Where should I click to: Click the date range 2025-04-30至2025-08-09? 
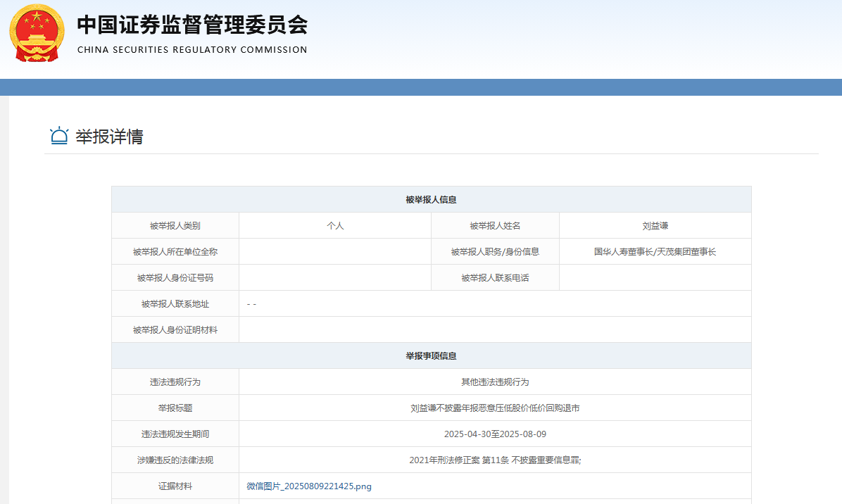coord(495,434)
